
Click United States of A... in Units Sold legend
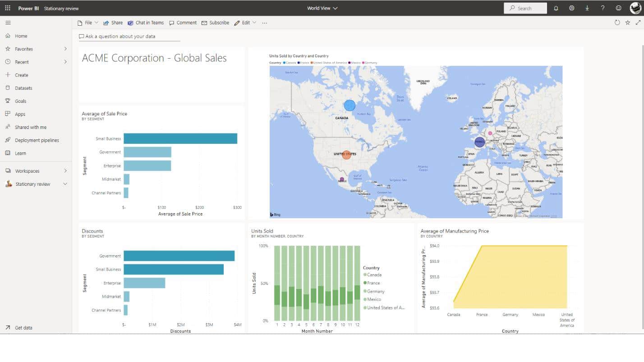click(x=384, y=307)
